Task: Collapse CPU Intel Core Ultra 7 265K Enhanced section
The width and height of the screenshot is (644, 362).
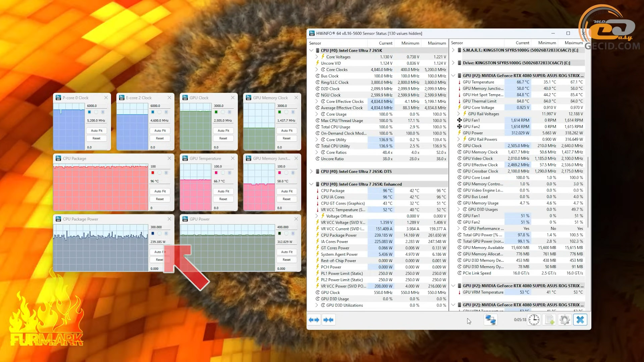Action: tap(311, 184)
